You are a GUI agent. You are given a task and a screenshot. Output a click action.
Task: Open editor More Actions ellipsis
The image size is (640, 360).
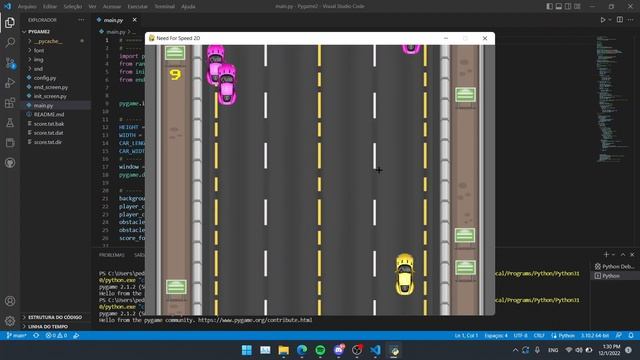tap(631, 20)
